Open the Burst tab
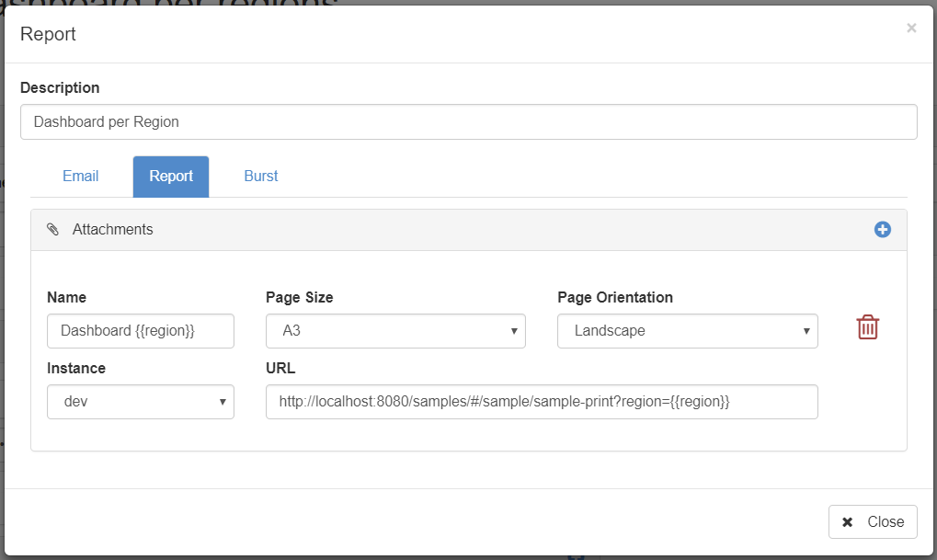 (x=261, y=177)
